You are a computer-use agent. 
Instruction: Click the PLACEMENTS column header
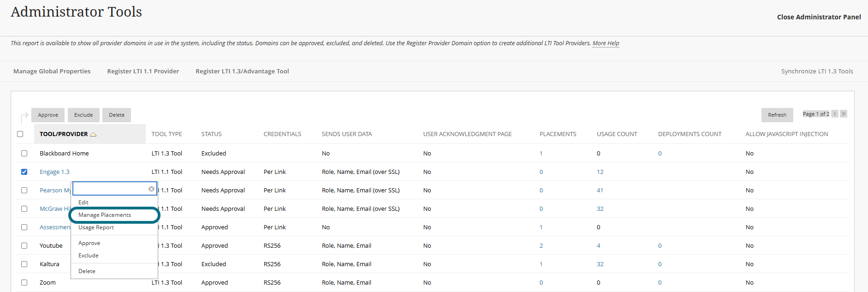(x=558, y=134)
